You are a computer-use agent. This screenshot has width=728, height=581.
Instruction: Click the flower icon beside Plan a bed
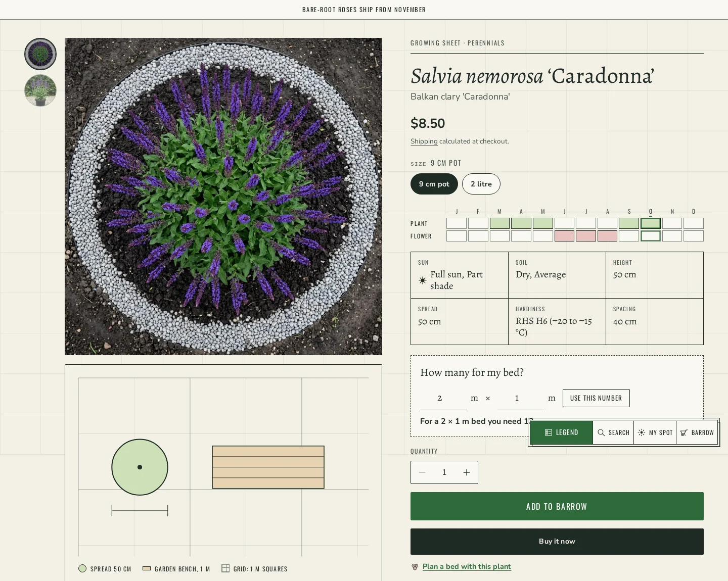point(415,567)
